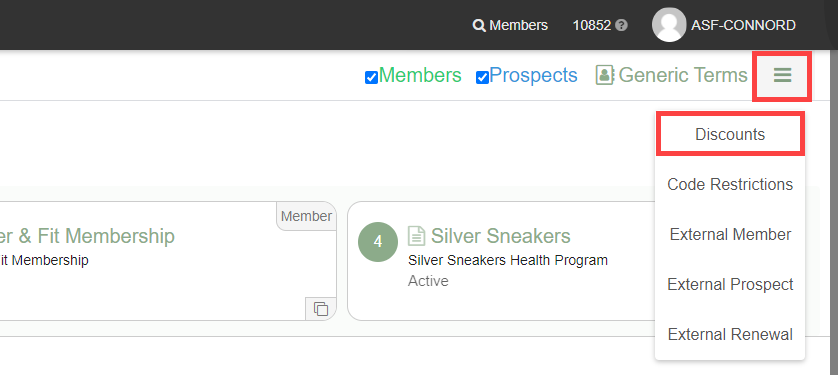Screen dimensions: 838x375
Task: Click the Member tag on the card
Action: (x=306, y=216)
